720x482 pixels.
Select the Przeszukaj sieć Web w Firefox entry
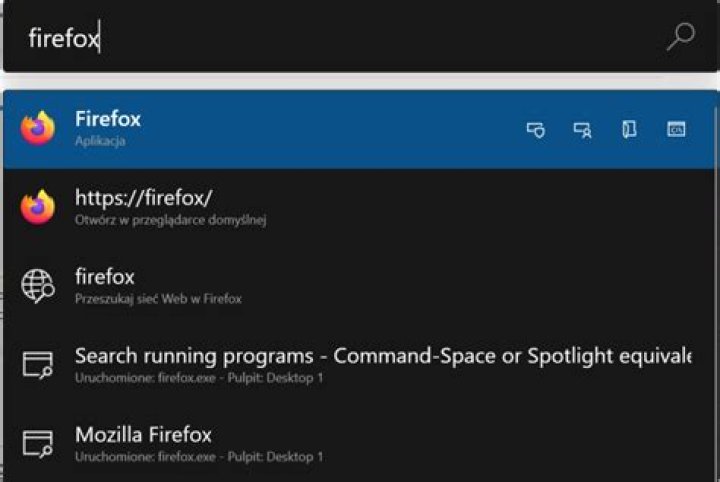(359, 287)
